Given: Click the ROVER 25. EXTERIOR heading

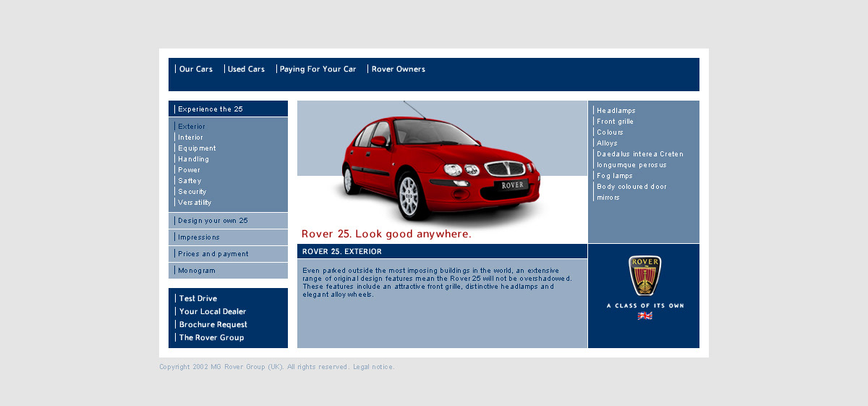Looking at the screenshot, I should click(x=342, y=252).
